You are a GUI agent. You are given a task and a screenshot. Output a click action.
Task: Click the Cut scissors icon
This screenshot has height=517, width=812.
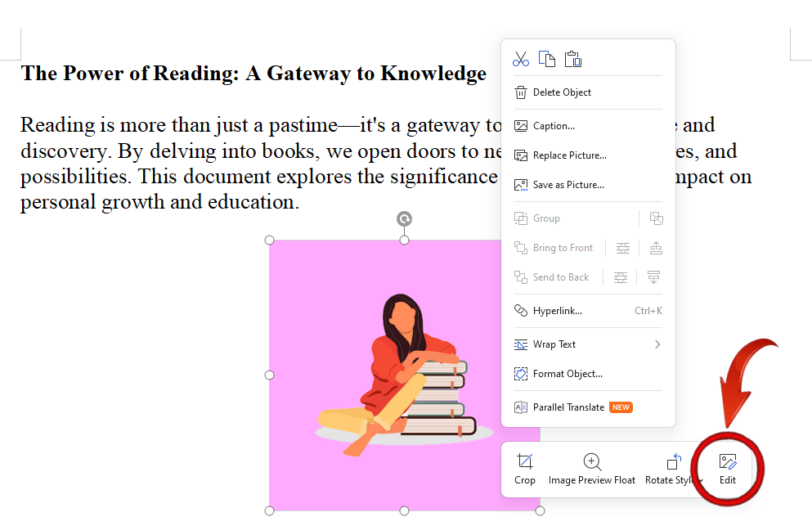pos(520,59)
